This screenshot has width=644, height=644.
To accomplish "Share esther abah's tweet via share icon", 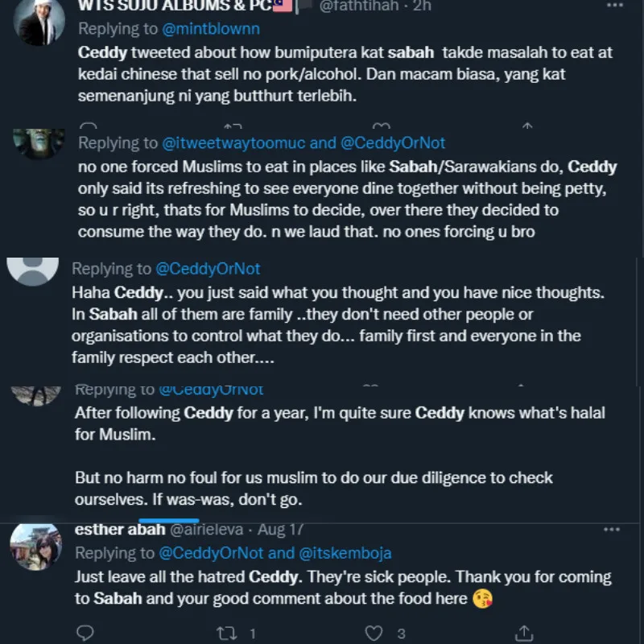I will pos(524,633).
